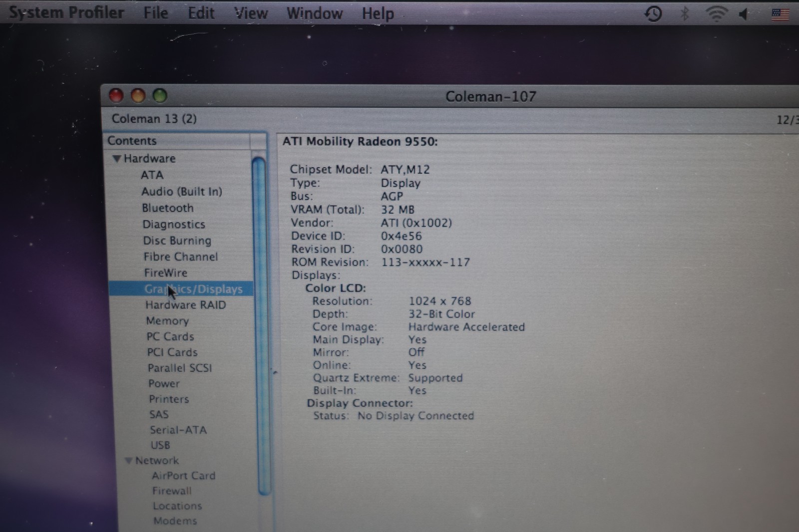Select Power in the sidebar
799x532 pixels.
[x=164, y=384]
